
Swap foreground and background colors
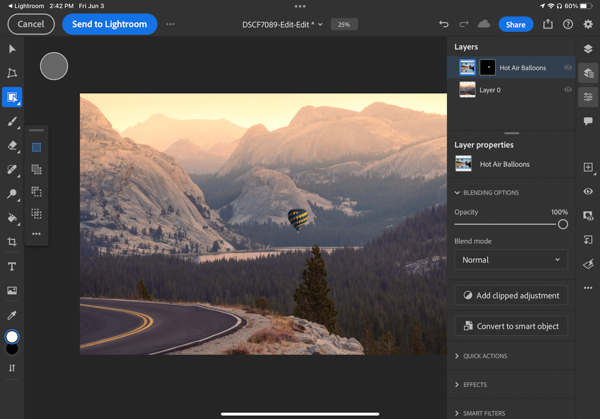click(12, 368)
